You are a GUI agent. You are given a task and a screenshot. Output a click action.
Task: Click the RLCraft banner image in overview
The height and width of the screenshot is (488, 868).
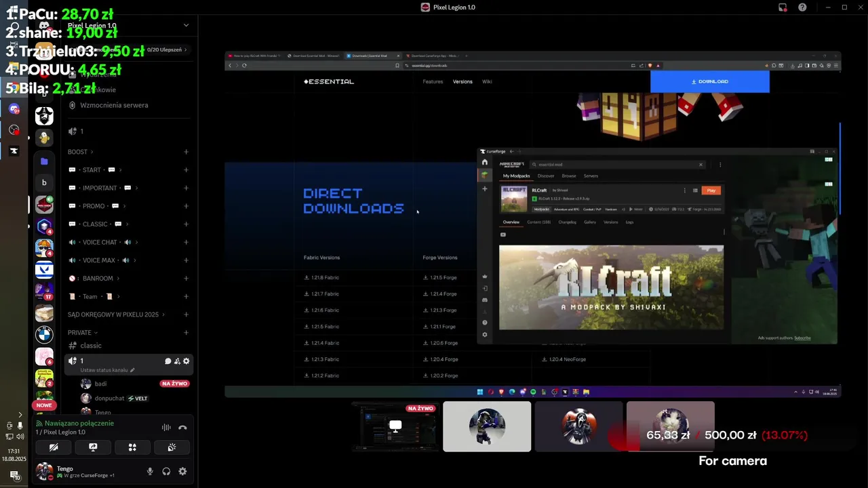(x=611, y=287)
